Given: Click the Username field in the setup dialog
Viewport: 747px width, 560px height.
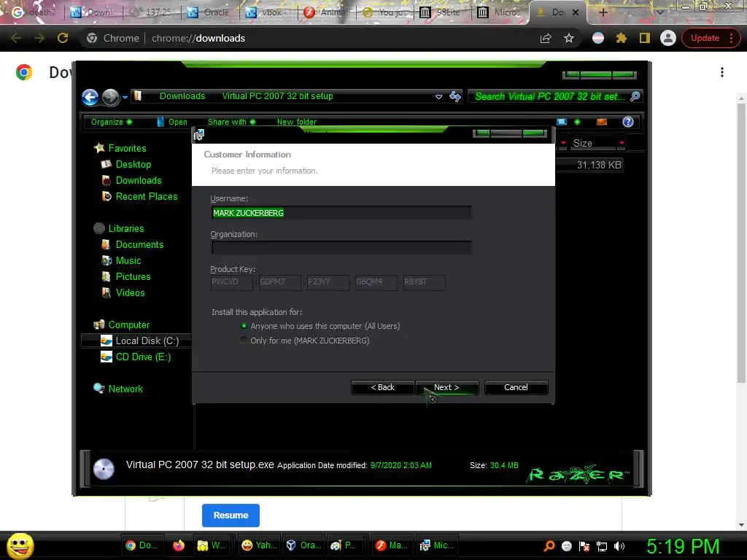Looking at the screenshot, I should [341, 213].
